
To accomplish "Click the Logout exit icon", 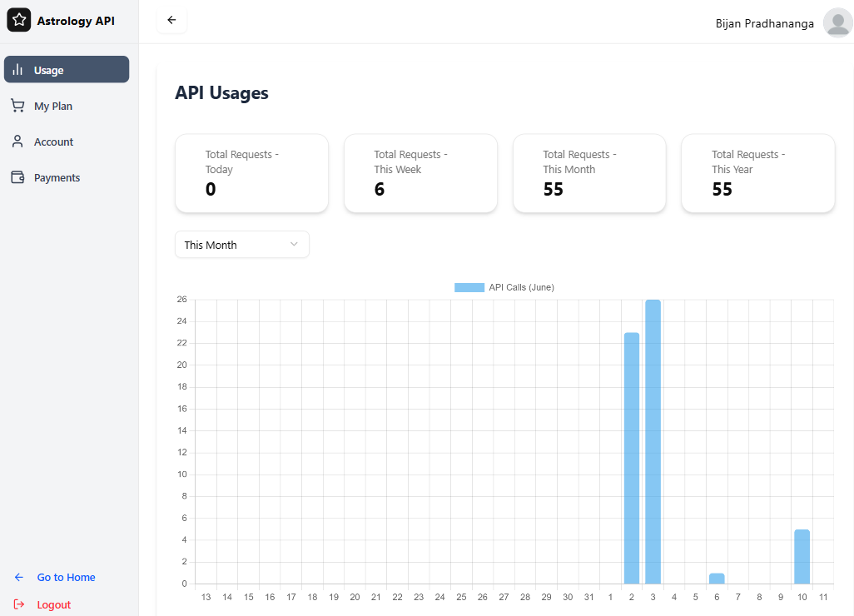I will [18, 604].
